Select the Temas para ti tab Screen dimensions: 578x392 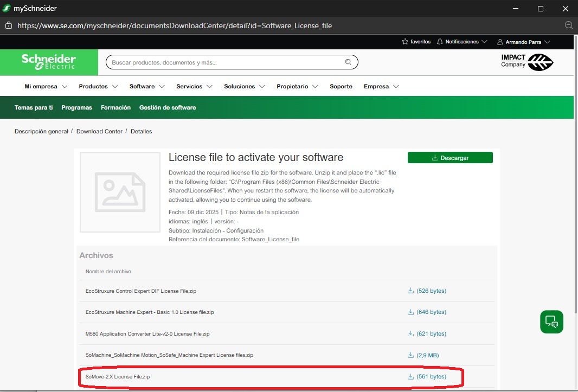coord(34,107)
